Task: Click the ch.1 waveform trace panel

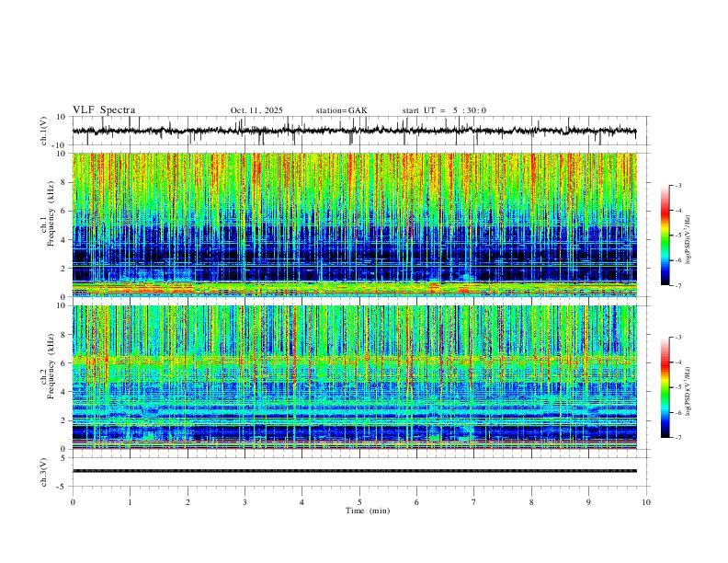Action: (x=361, y=131)
